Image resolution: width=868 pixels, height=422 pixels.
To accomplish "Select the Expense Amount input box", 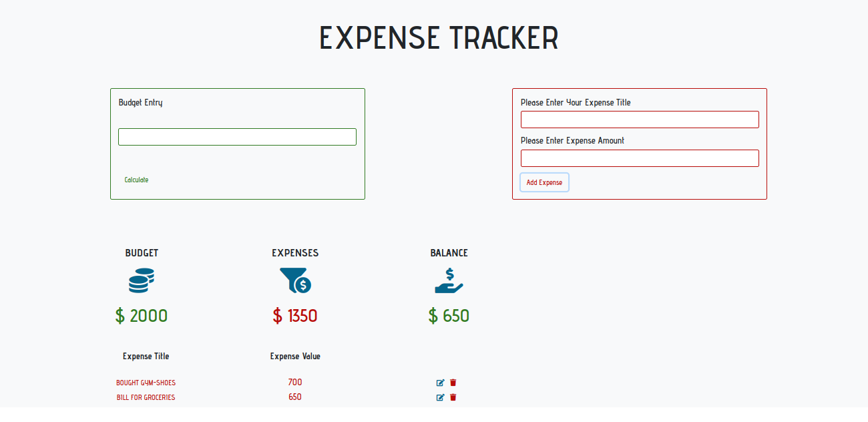I will click(x=640, y=158).
